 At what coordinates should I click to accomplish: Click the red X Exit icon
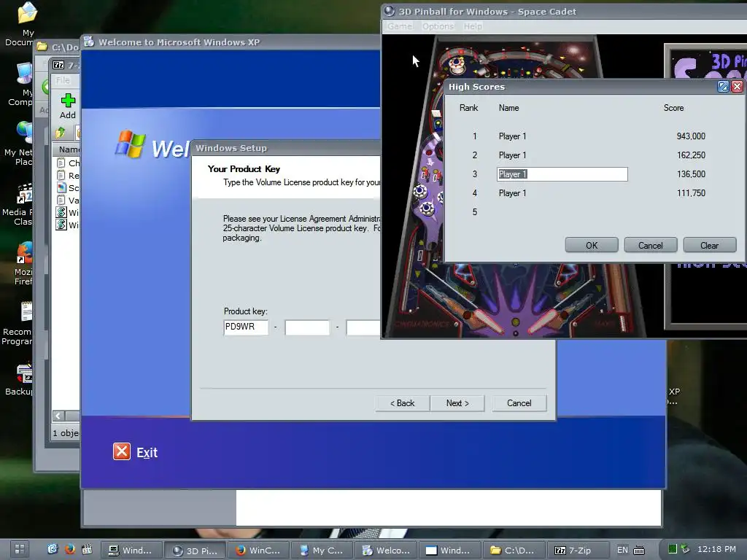[122, 451]
